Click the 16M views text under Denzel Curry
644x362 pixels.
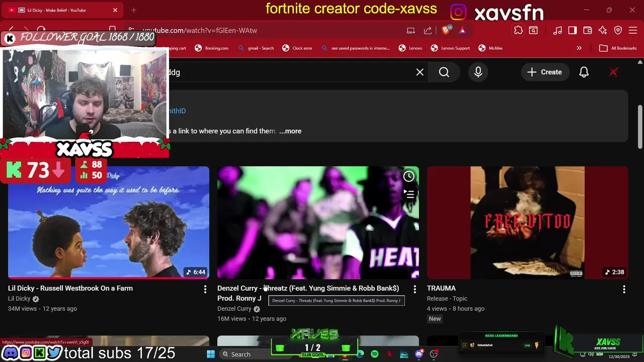point(231,319)
